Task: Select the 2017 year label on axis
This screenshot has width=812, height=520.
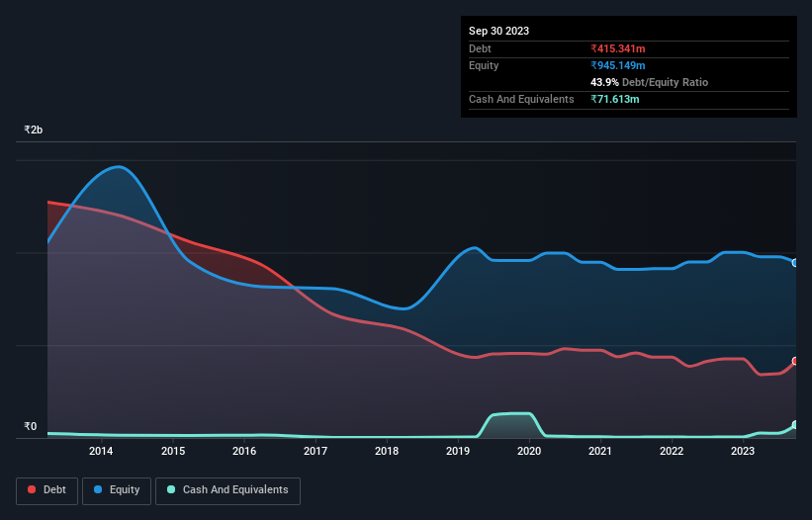Action: pyautogui.click(x=316, y=452)
